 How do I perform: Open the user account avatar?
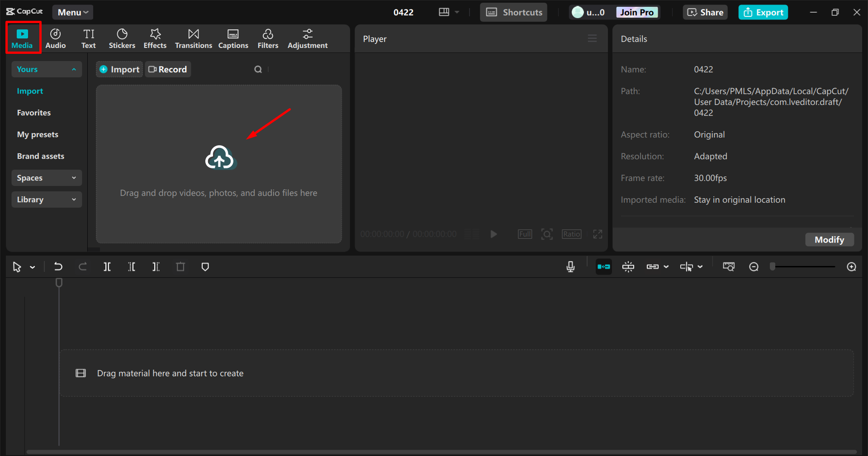[x=578, y=12]
